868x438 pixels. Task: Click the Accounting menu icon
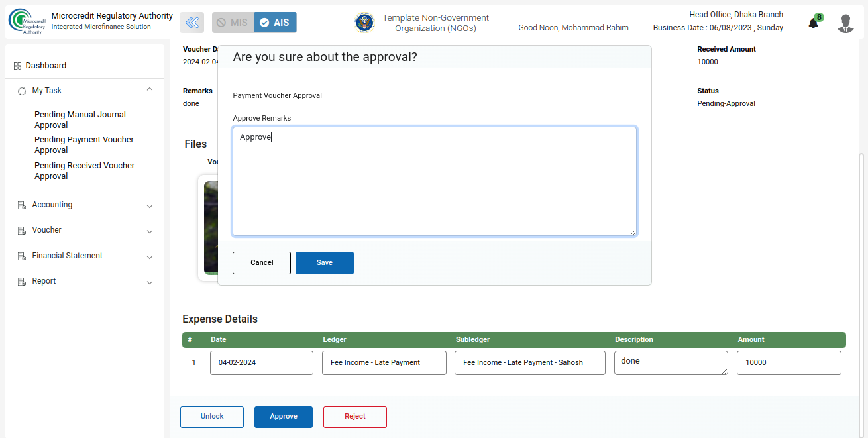pos(21,205)
